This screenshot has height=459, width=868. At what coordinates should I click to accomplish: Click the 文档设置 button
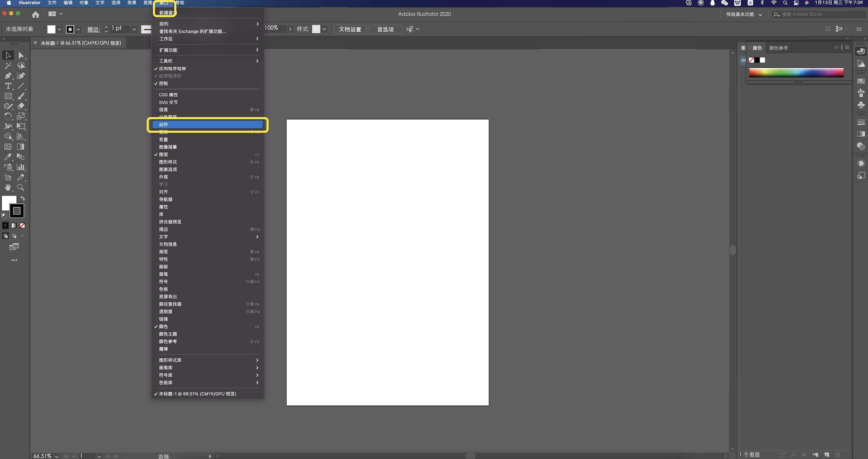[350, 29]
